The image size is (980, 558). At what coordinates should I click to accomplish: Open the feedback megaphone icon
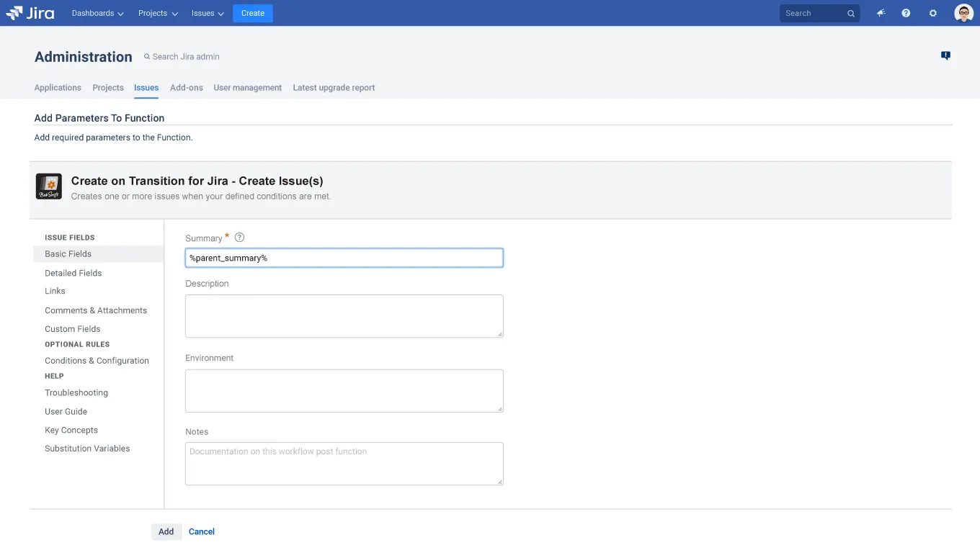[x=881, y=13]
